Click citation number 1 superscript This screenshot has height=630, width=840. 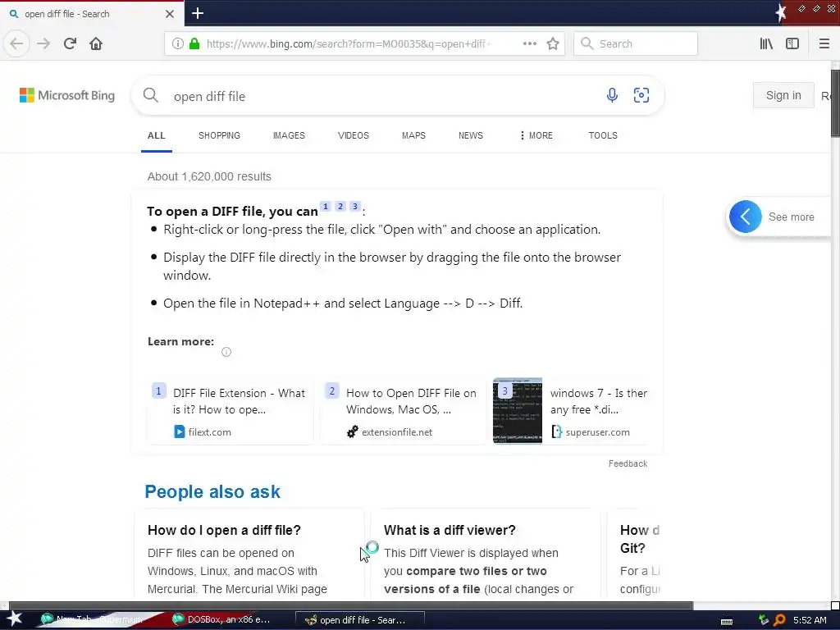325,206
